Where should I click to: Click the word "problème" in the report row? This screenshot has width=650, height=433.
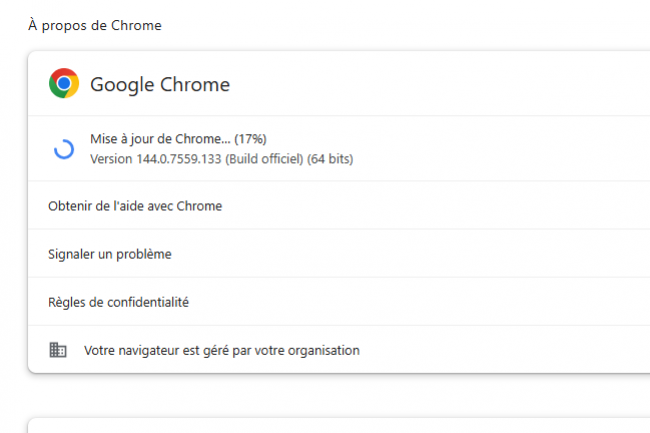142,254
